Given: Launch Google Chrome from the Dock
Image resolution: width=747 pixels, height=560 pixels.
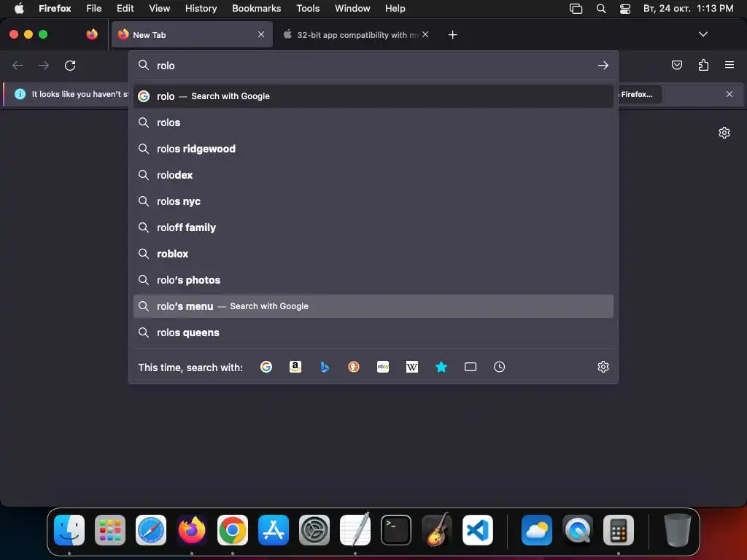Looking at the screenshot, I should [233, 529].
